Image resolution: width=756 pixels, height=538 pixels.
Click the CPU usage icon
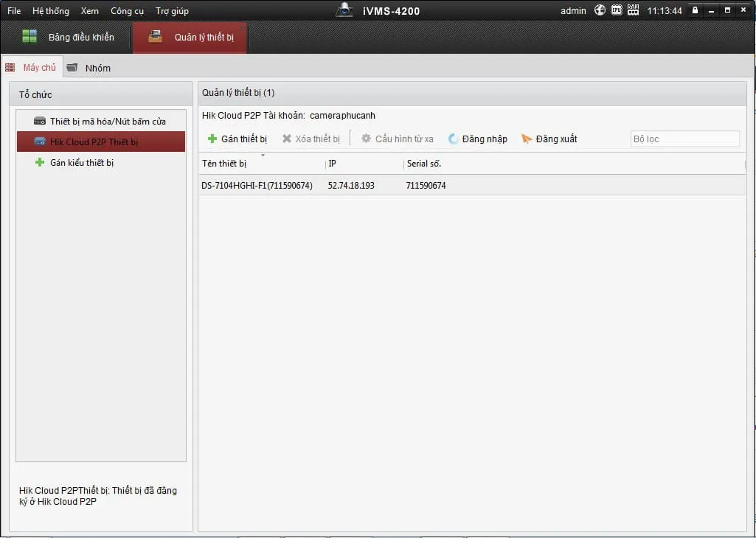click(616, 10)
